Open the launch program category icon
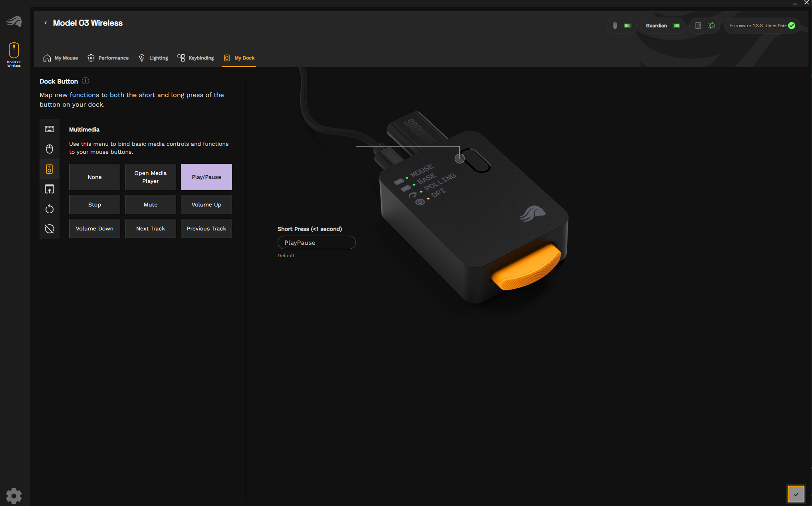Viewport: 812px width, 506px height. click(50, 189)
